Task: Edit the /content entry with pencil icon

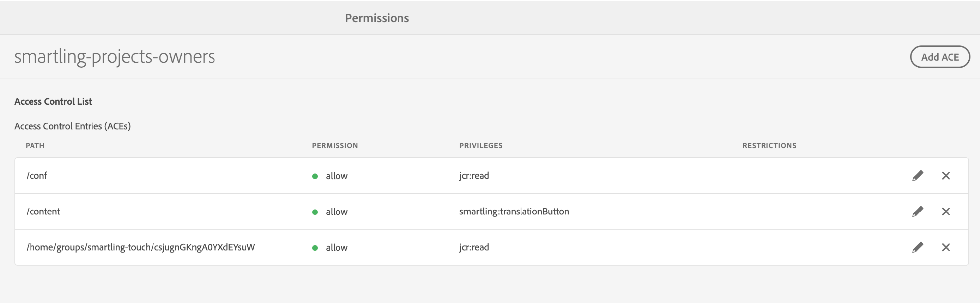Action: click(918, 212)
